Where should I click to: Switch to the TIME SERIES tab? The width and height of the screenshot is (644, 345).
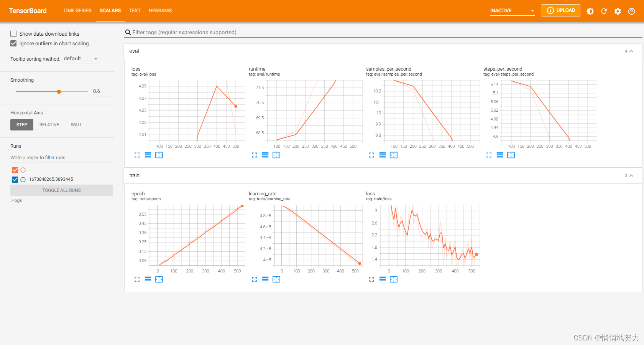[77, 11]
